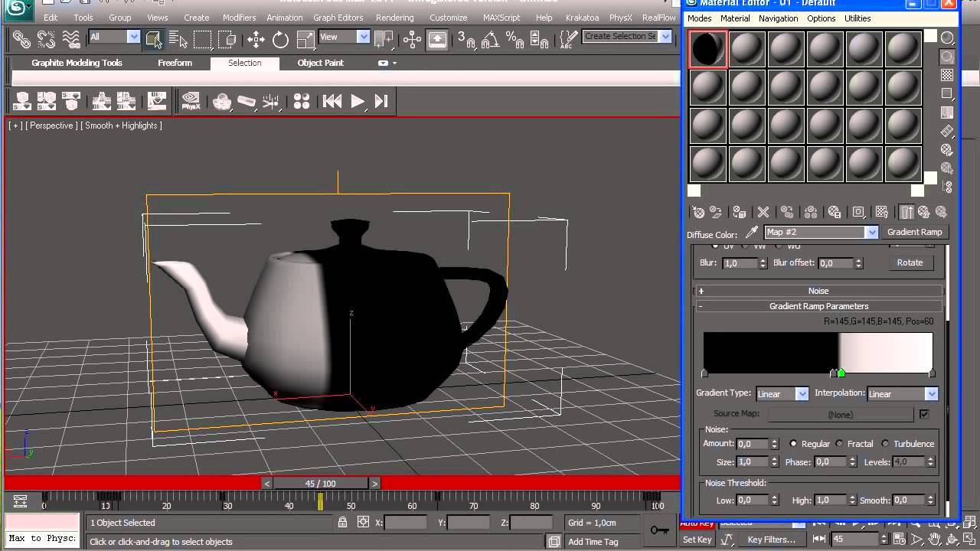Activate the Select and Rotate tool
The width and height of the screenshot is (980, 551).
click(280, 39)
